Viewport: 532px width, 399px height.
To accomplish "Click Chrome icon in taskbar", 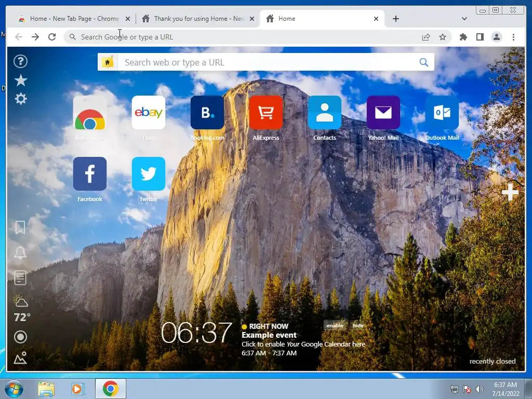I will [x=110, y=389].
